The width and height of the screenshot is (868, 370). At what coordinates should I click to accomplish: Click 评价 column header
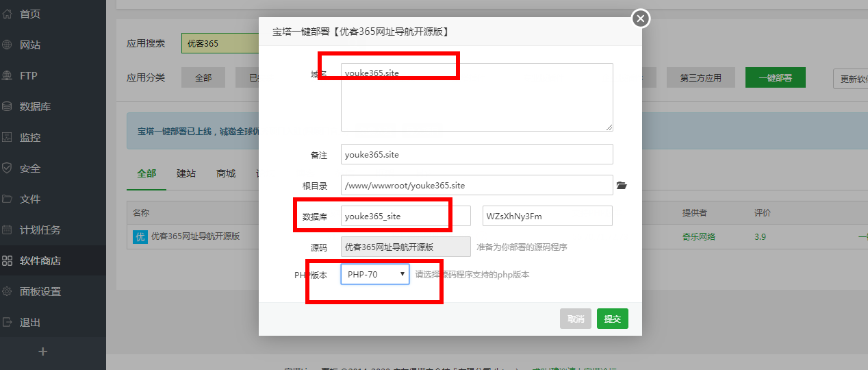[763, 213]
